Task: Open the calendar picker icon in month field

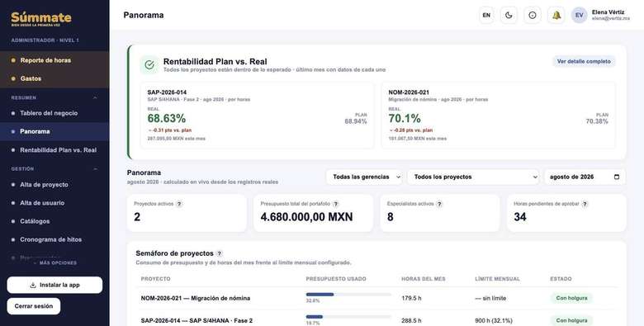Action: (x=617, y=177)
